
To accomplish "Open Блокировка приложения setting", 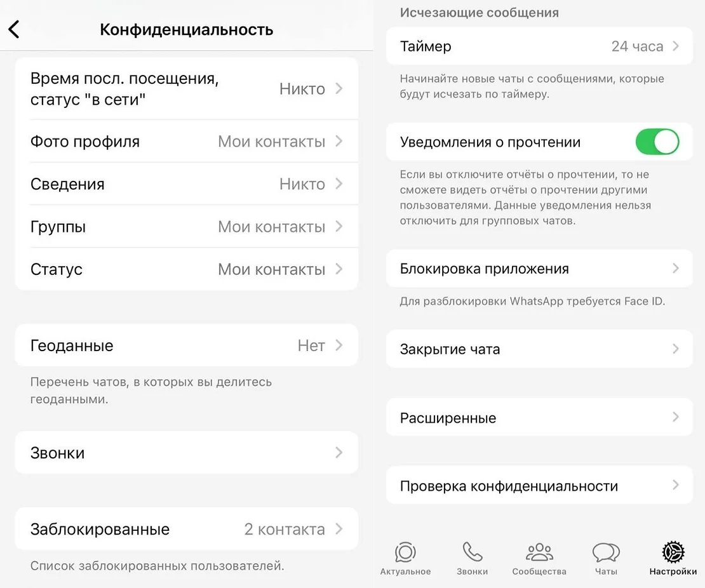I will coord(539,269).
